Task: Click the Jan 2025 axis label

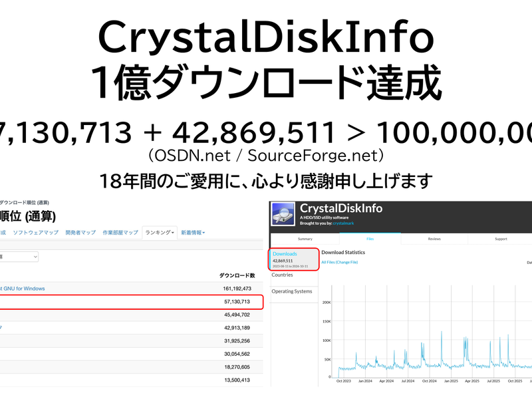Action: [451, 381]
